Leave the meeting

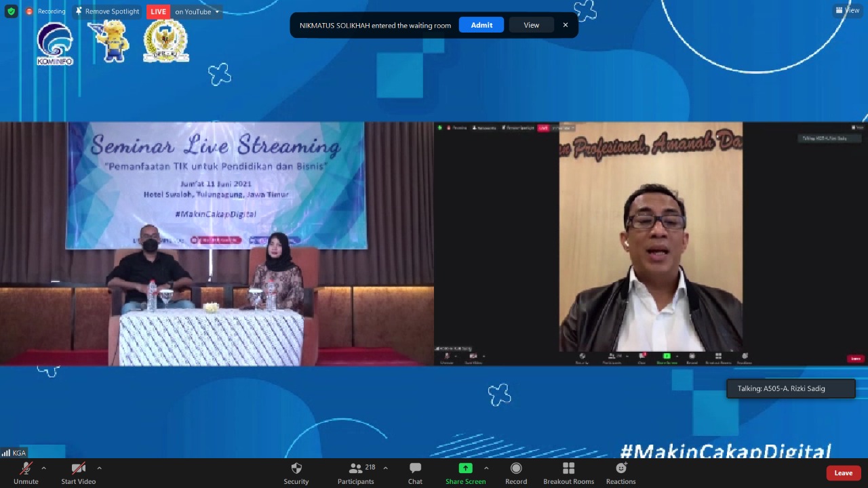pyautogui.click(x=844, y=473)
